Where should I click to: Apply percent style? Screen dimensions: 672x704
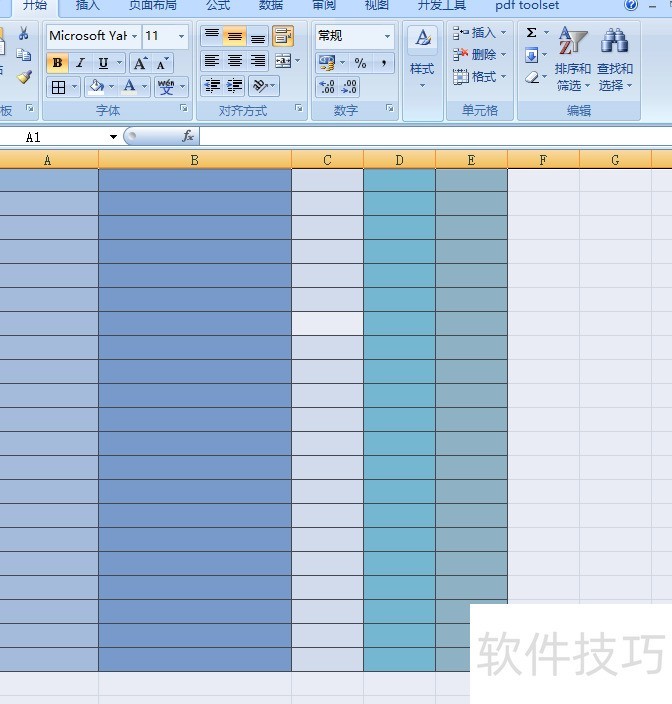tap(360, 63)
